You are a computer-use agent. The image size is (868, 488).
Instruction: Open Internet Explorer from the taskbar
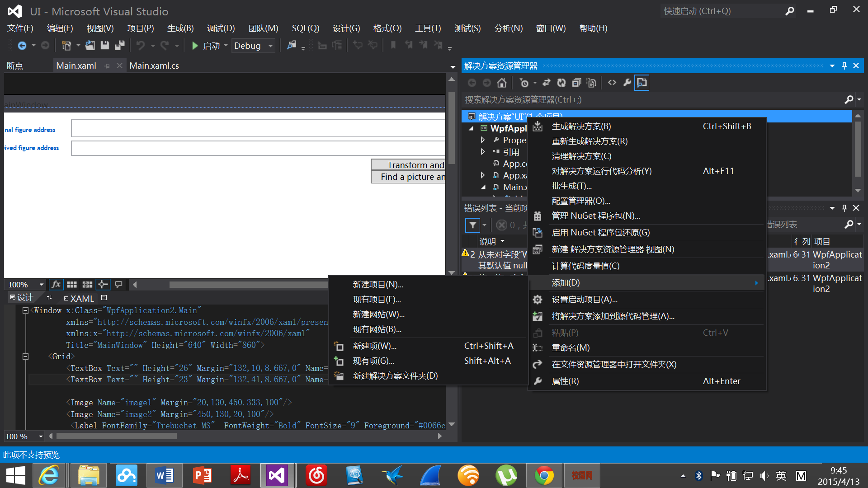point(49,475)
